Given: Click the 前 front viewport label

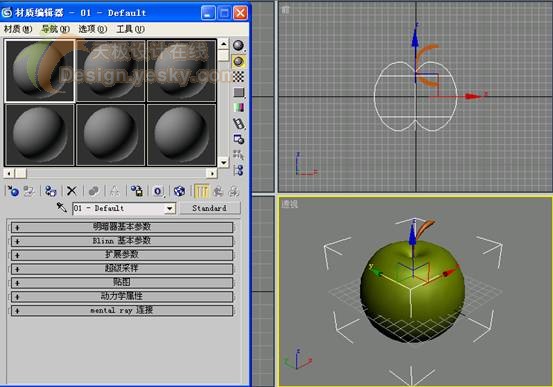Looking at the screenshot, I should coord(285,10).
